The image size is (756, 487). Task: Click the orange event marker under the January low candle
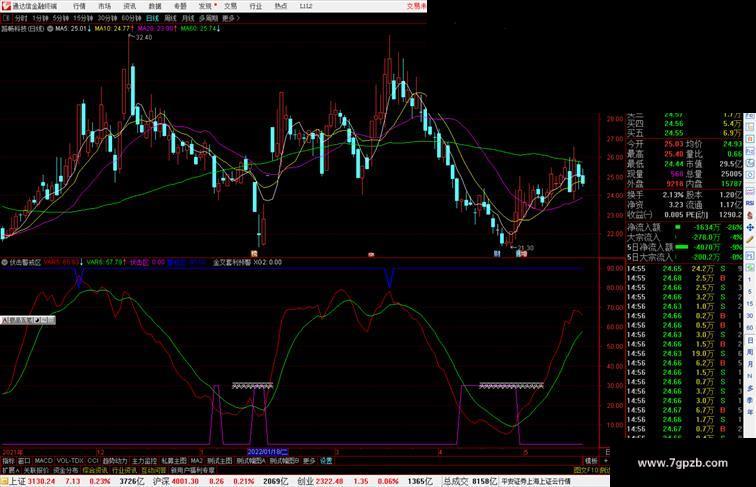254,253
